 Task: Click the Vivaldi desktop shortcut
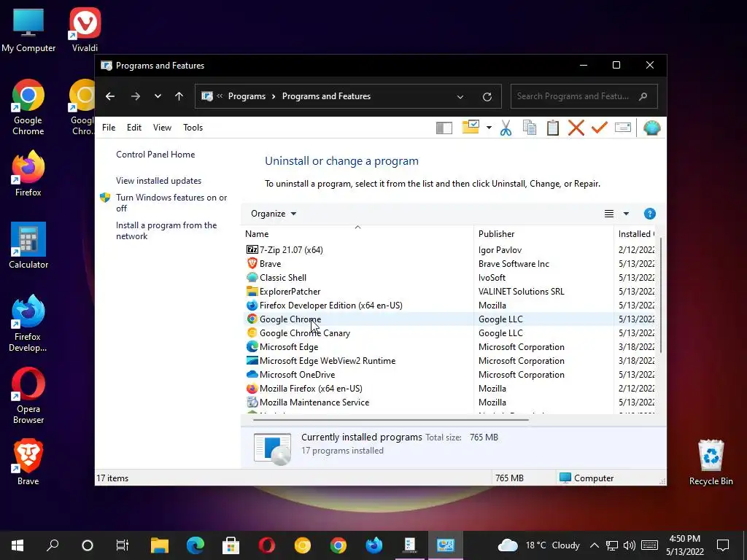coord(85,29)
